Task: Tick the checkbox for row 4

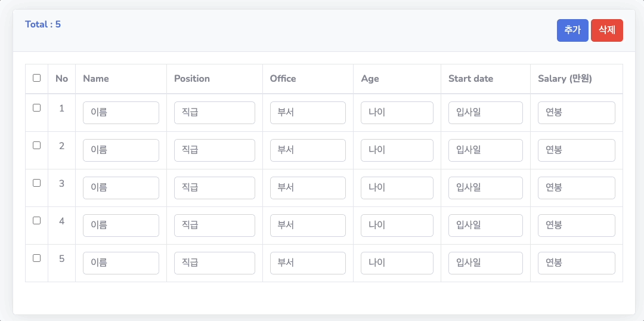Action: pyautogui.click(x=36, y=220)
